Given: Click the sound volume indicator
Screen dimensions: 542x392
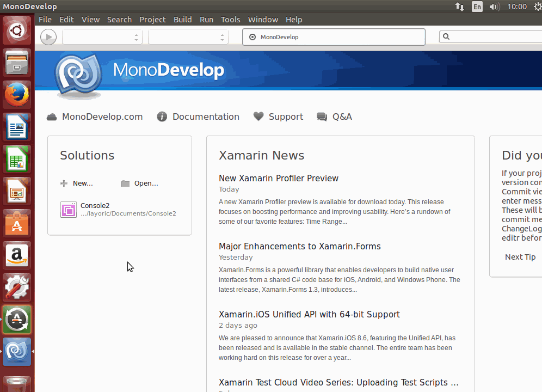Looking at the screenshot, I should point(494,7).
